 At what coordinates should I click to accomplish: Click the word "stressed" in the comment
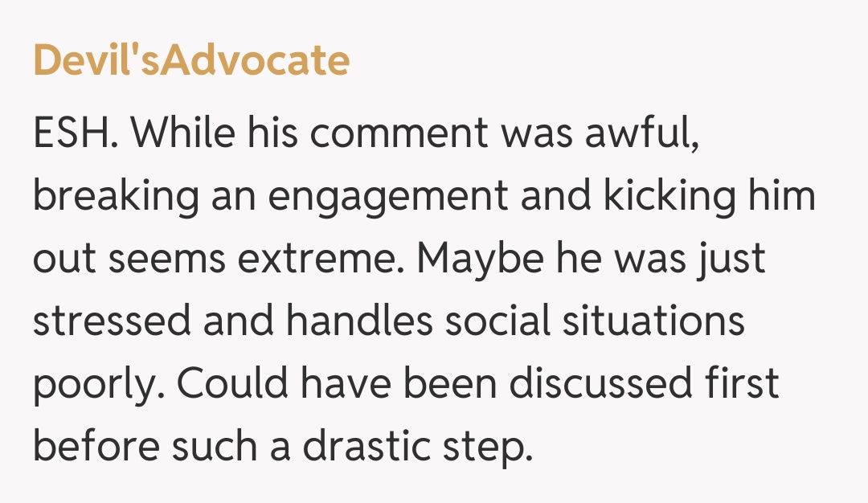110,322
